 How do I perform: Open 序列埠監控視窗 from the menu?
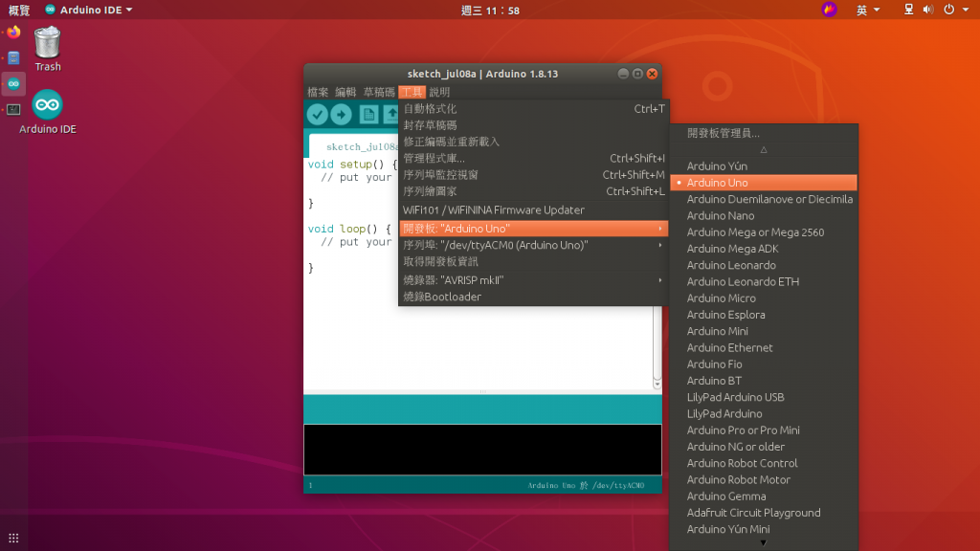tap(534, 175)
